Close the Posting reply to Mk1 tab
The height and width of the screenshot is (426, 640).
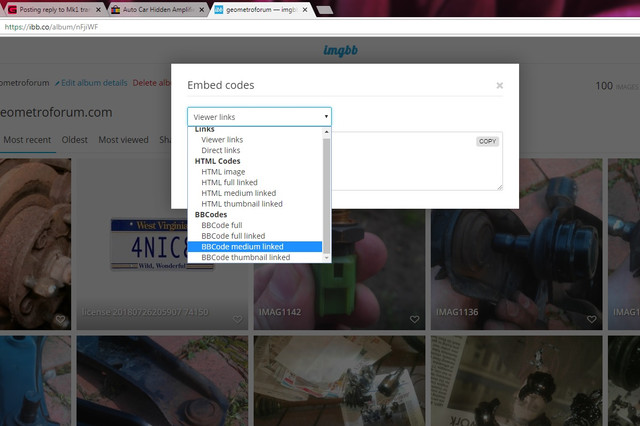click(x=98, y=10)
